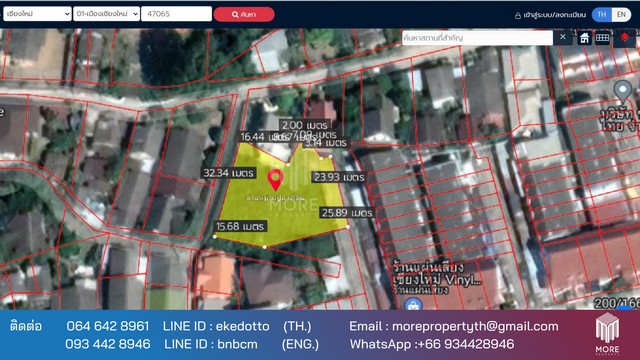Open the province dropdown showing เชียงใหม่
The image size is (640, 360).
click(x=37, y=14)
